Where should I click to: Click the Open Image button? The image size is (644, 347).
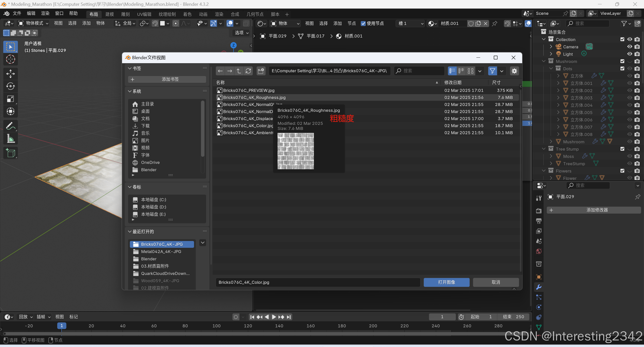click(x=446, y=282)
